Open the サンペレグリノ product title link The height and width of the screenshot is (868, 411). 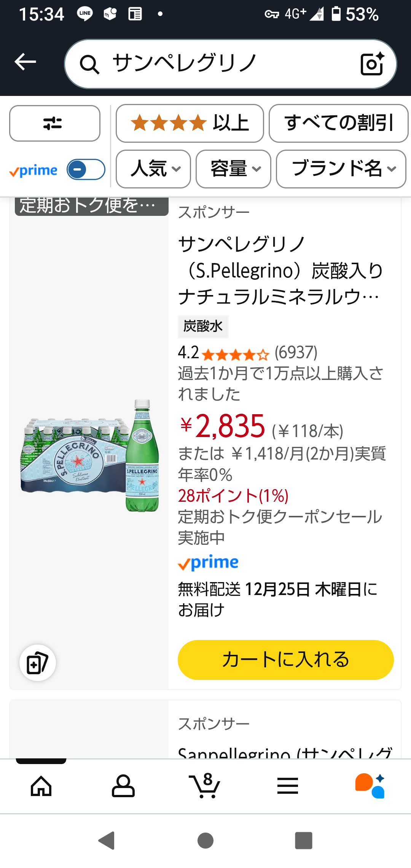click(x=280, y=270)
